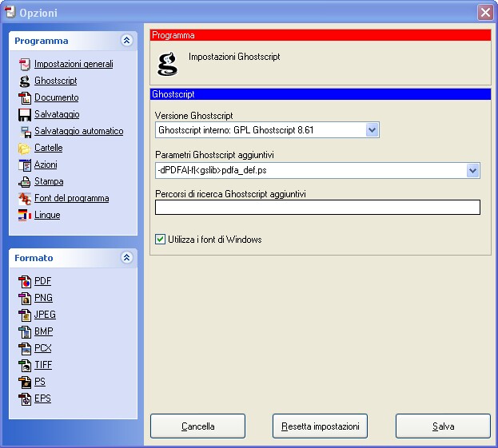Click the Impostazioni generali icon

pyautogui.click(x=25, y=64)
